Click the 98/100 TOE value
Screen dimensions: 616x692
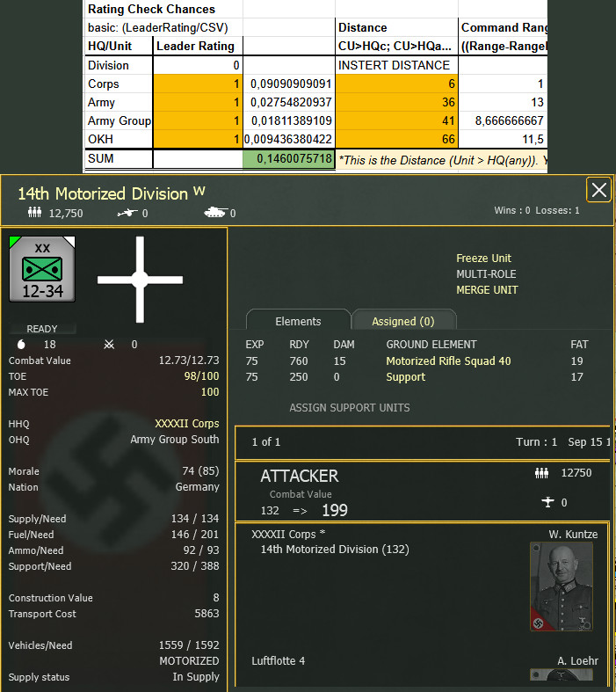tap(201, 376)
